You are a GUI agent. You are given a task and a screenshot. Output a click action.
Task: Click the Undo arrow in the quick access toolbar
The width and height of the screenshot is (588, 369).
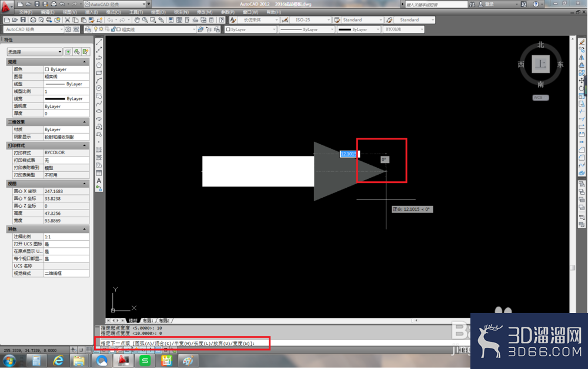(62, 4)
